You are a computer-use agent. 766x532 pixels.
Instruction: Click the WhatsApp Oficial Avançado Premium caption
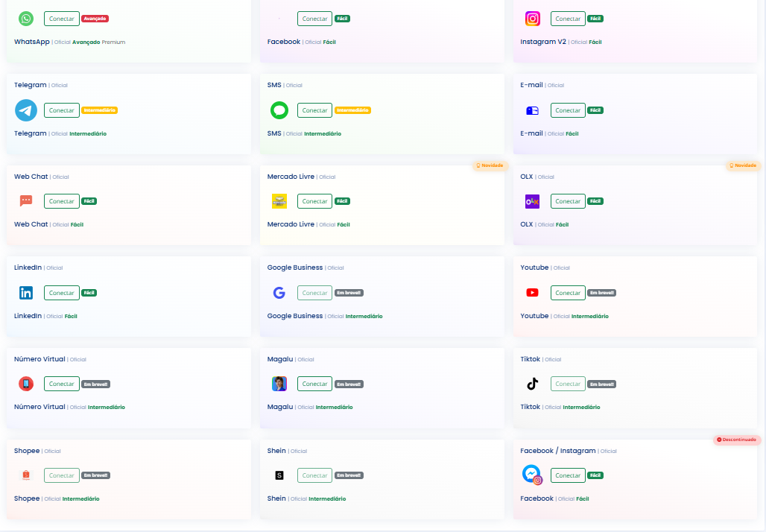point(70,42)
